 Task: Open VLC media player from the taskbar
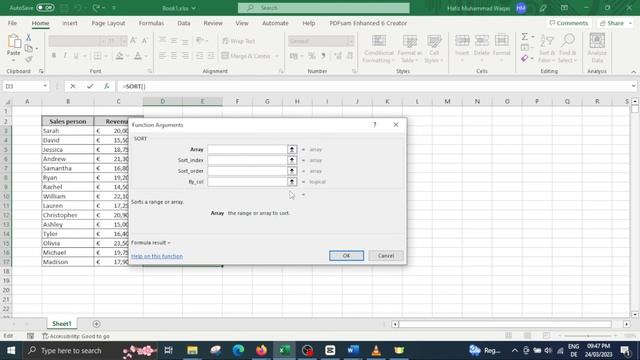click(x=376, y=350)
